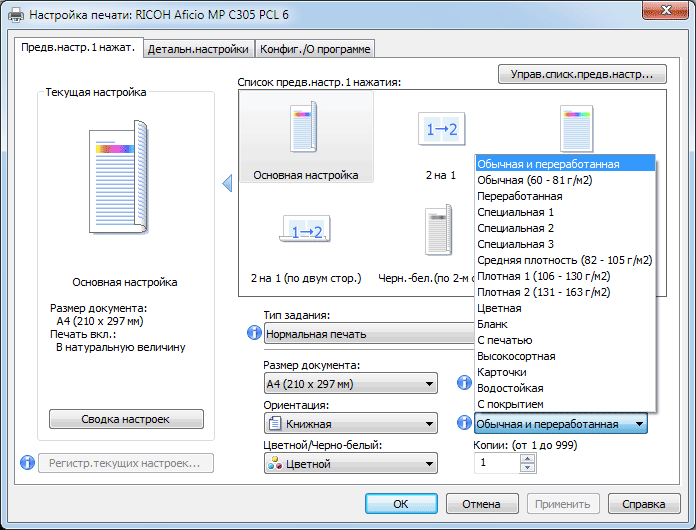The image size is (696, 530).
Task: Close the print settings dialog
Action: click(665, 11)
